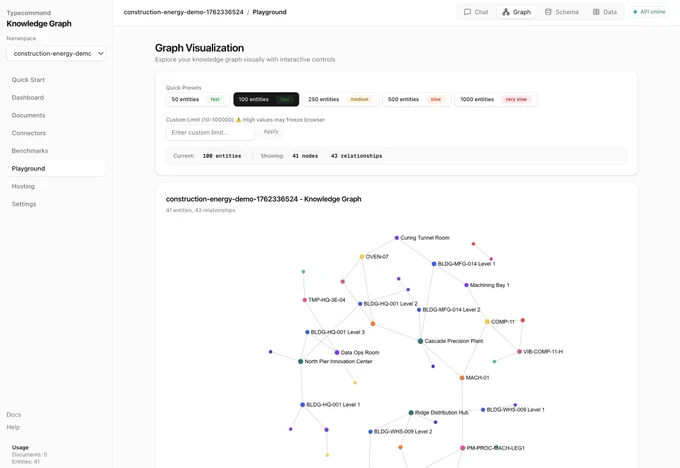The image size is (680, 468).
Task: Select the 50 entities preset
Action: [x=197, y=99]
